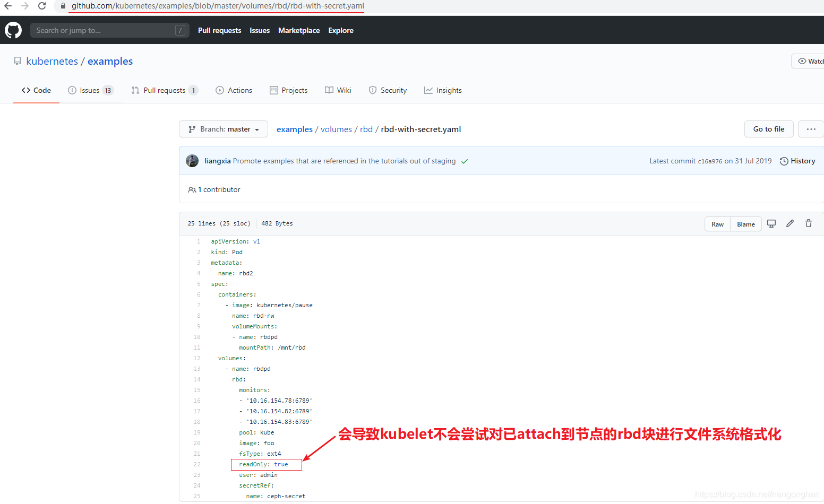Click the lock icon in address bar
824x504 pixels.
[63, 6]
